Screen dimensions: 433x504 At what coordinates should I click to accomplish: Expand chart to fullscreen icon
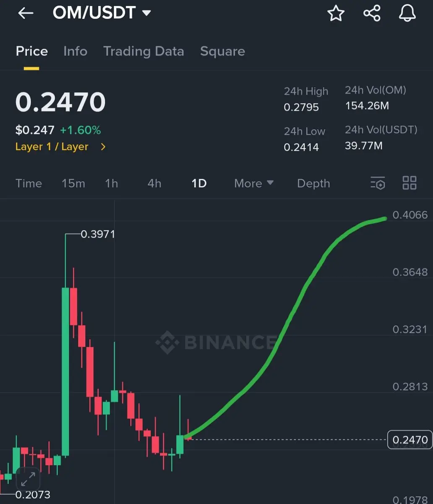pyautogui.click(x=28, y=479)
